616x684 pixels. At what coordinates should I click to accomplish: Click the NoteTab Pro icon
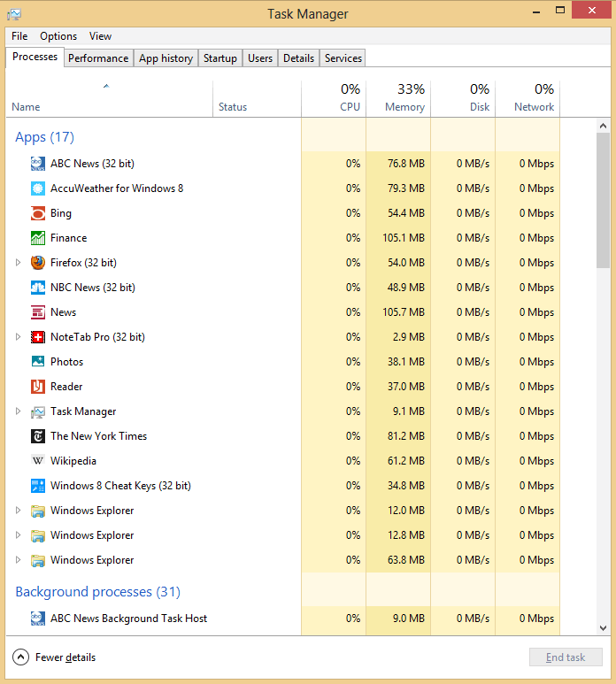pyautogui.click(x=38, y=337)
